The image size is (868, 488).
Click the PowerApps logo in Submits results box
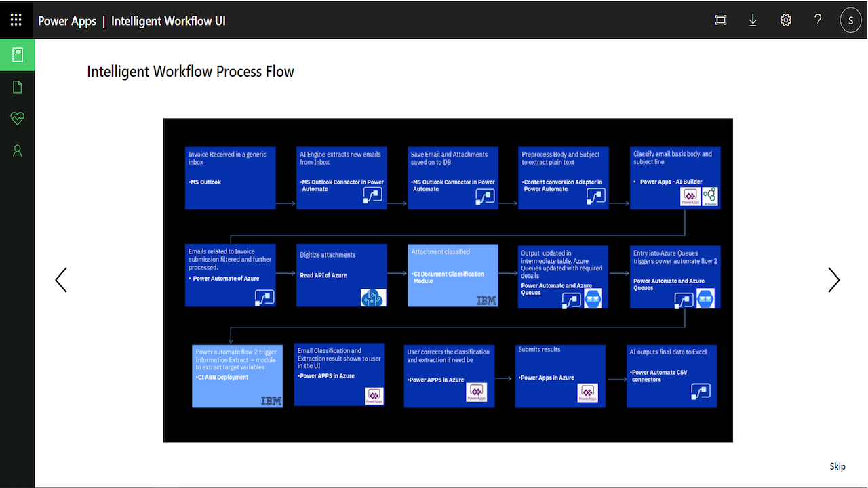tap(587, 393)
